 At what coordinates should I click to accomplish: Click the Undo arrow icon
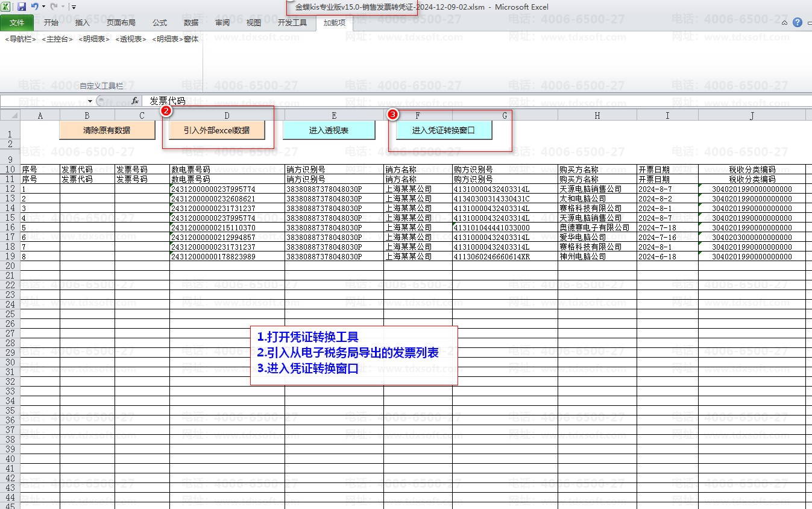pyautogui.click(x=35, y=7)
